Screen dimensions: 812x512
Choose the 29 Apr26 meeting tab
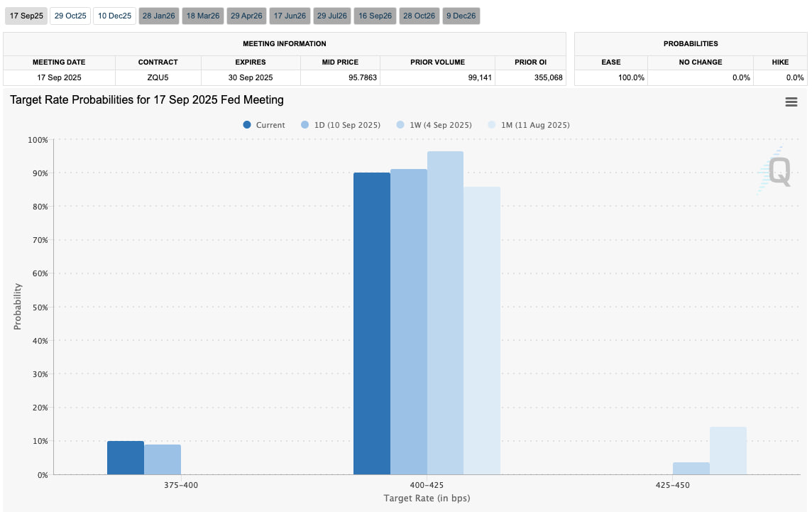tap(247, 16)
